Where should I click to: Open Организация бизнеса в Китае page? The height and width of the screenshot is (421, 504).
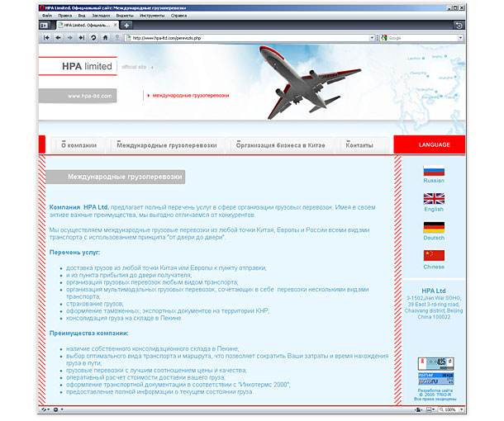[x=281, y=145]
